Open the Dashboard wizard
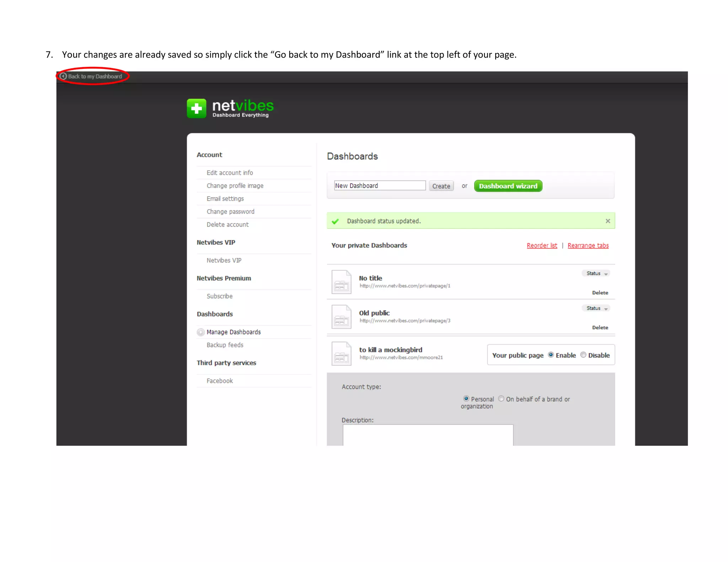 click(508, 186)
